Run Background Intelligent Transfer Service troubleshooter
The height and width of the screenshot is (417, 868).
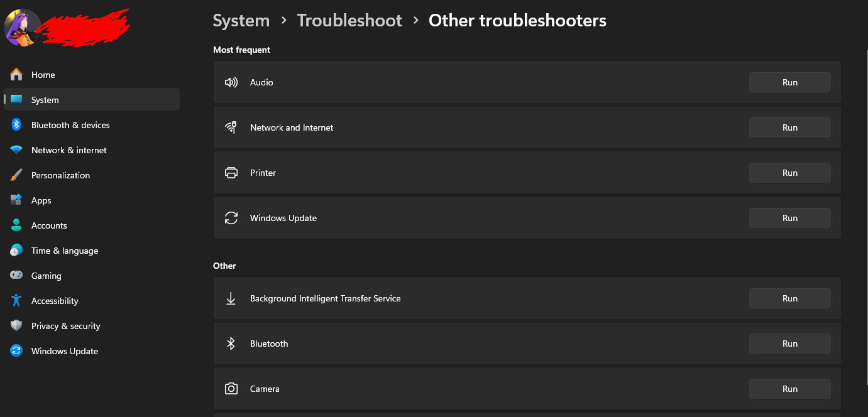point(790,298)
